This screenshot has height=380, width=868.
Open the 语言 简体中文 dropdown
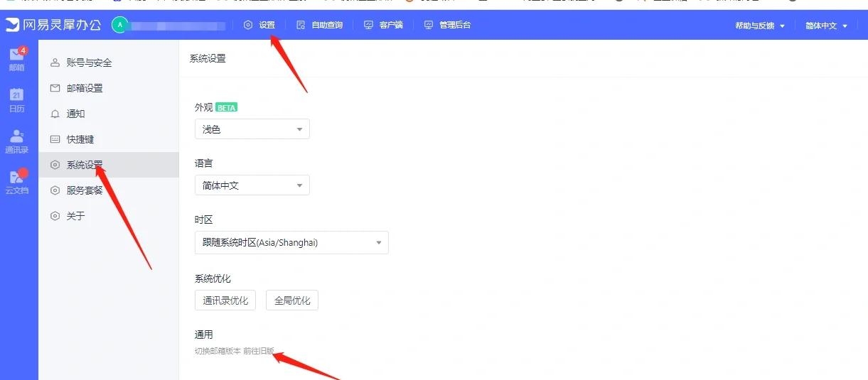tap(252, 185)
